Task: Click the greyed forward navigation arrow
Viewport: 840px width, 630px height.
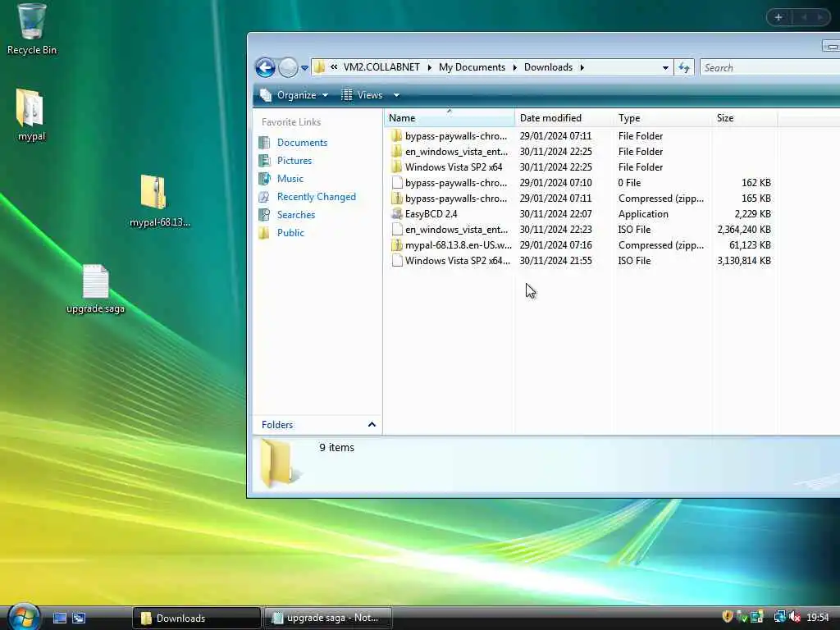Action: point(288,67)
